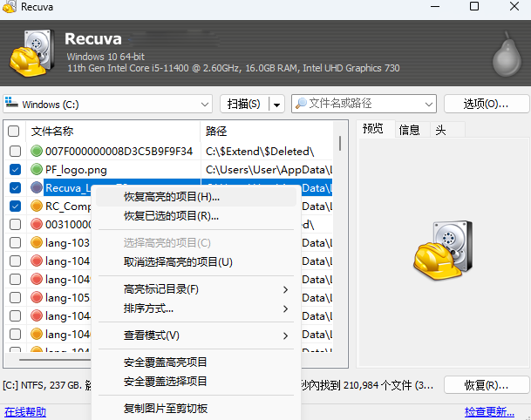Switch to the 信息 tab
This screenshot has height=420, width=531.
click(409, 130)
